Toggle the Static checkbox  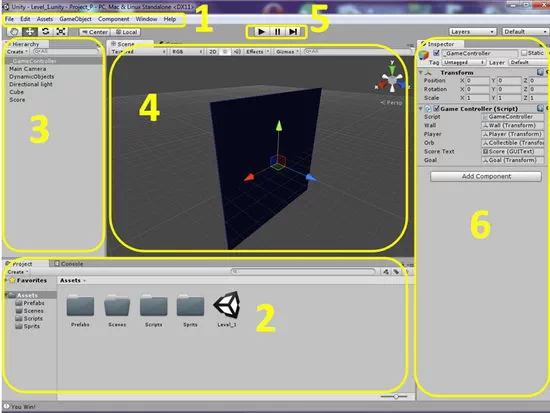pos(524,53)
